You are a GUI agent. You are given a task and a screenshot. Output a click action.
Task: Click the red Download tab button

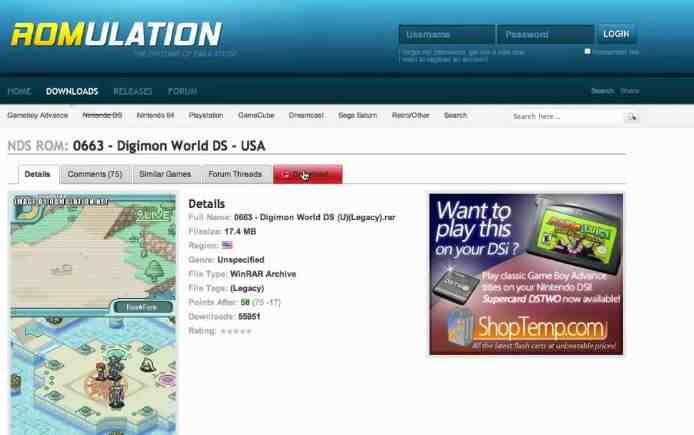[x=308, y=174]
